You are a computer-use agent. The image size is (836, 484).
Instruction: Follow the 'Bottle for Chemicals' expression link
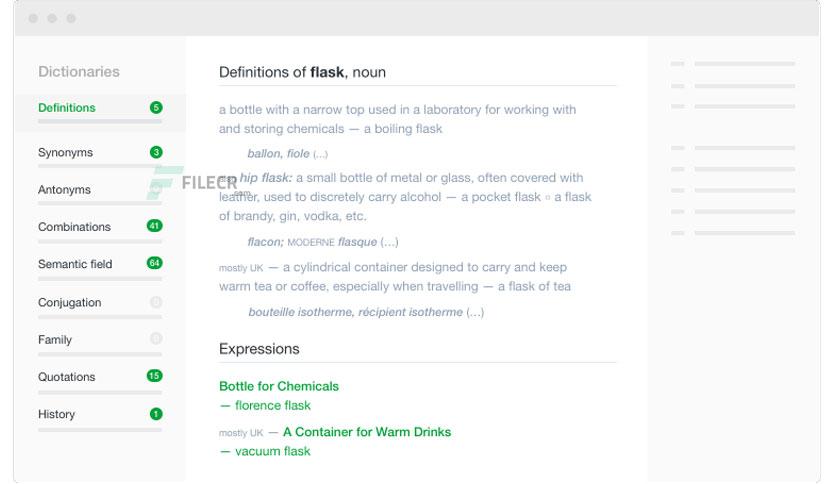[x=279, y=386]
